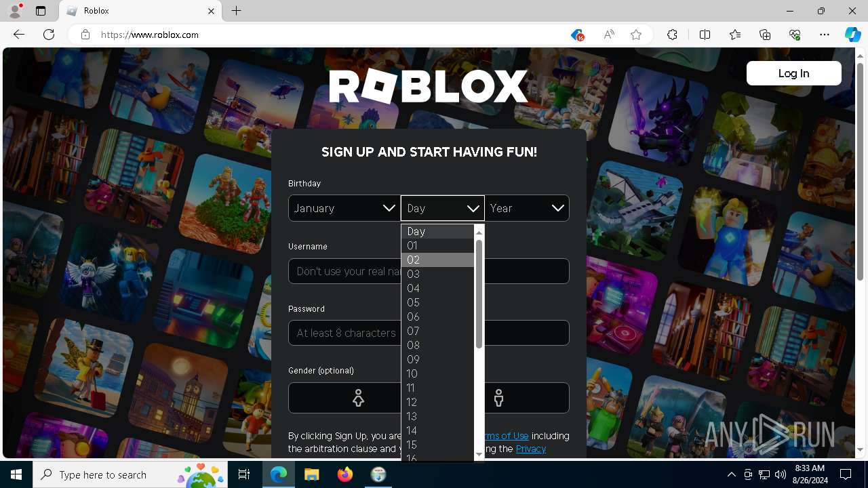Select day 02 from list
The width and height of the screenshot is (868, 488).
(x=437, y=260)
